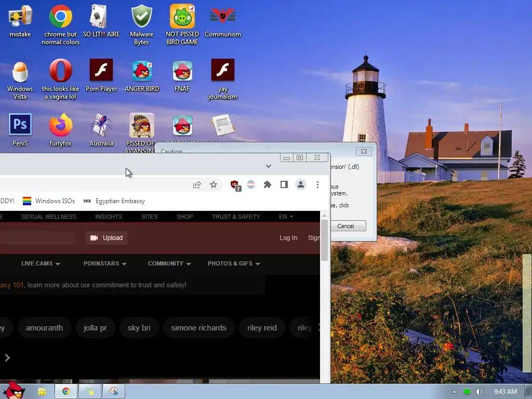Open the Photoshop Ps desktop icon
Screen dimensions: 532x399
click(20, 130)
